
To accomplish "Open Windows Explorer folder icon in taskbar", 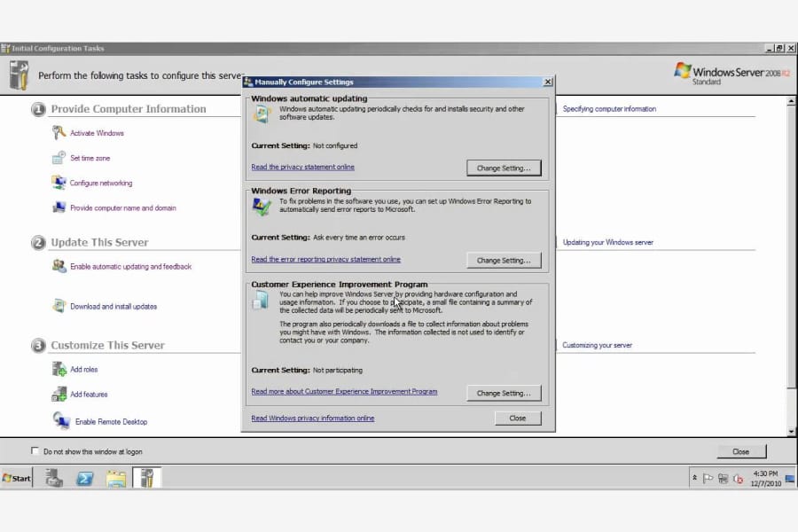I will click(116, 478).
